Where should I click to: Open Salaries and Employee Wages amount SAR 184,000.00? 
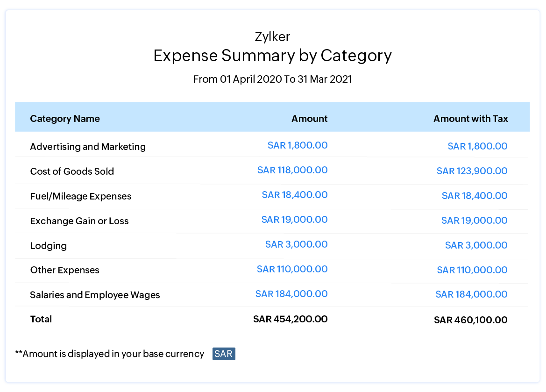coord(291,294)
